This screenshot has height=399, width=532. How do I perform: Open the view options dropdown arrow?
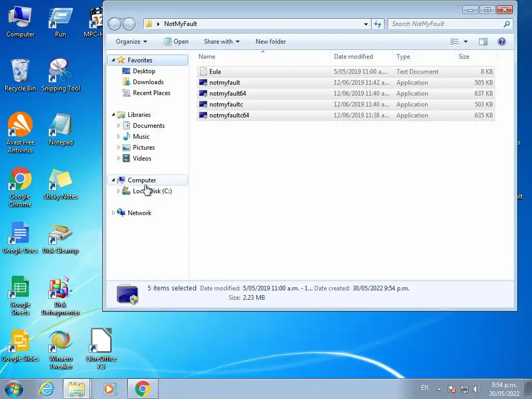click(465, 42)
